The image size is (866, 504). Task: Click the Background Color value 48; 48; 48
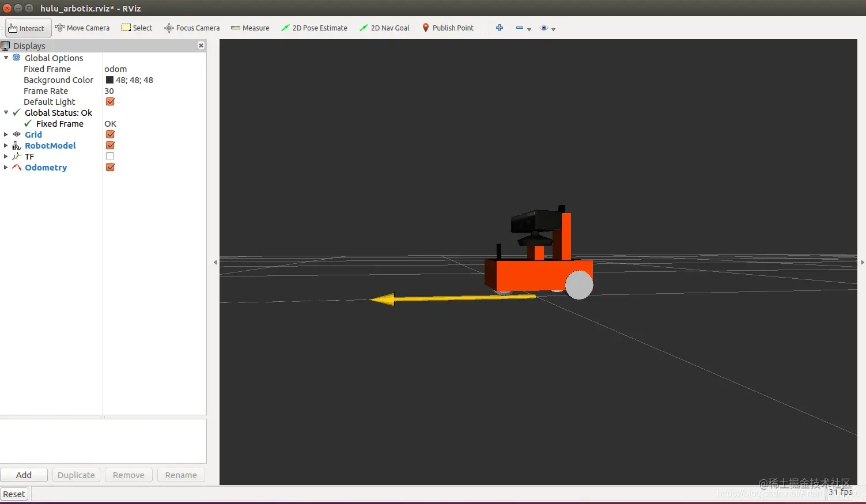(134, 80)
